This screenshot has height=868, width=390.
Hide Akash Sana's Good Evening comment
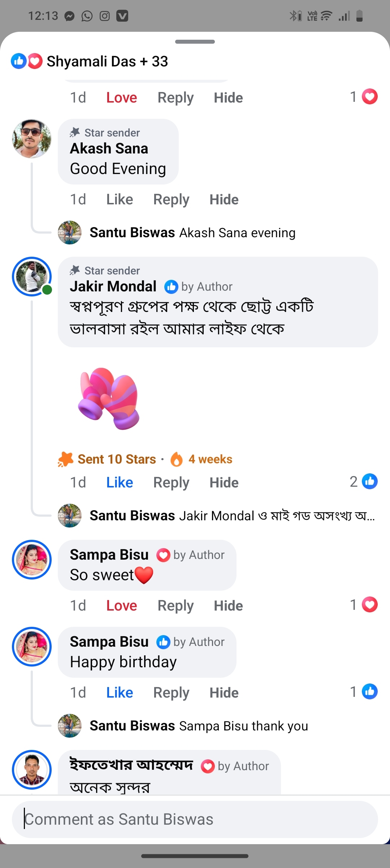click(224, 199)
